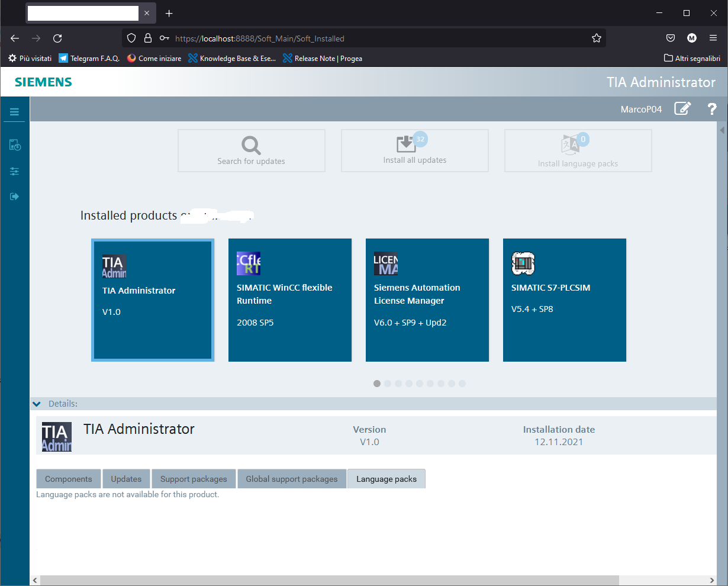
Task: Go forward in the browser
Action: pos(36,38)
